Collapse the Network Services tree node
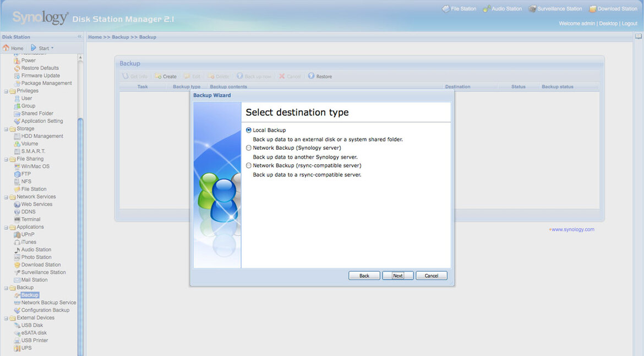644x356 pixels. click(x=6, y=197)
